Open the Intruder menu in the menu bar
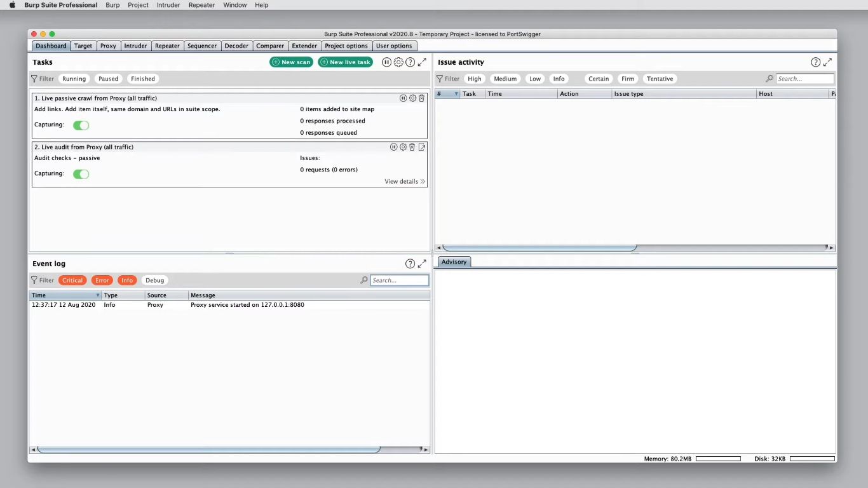 pos(168,4)
